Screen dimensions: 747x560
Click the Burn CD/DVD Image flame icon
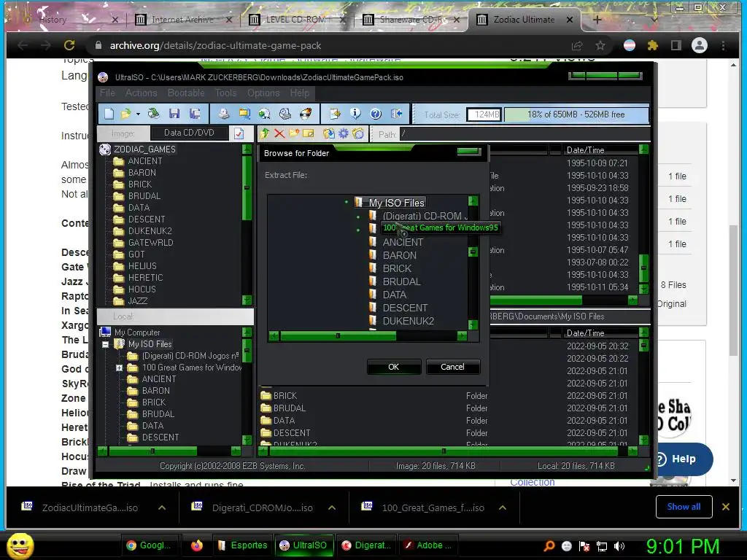pos(306,114)
